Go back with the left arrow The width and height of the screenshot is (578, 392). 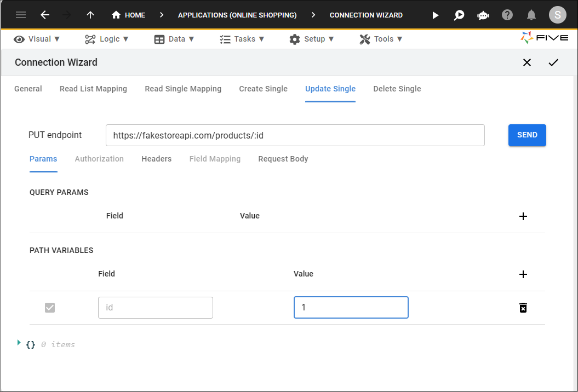point(45,15)
